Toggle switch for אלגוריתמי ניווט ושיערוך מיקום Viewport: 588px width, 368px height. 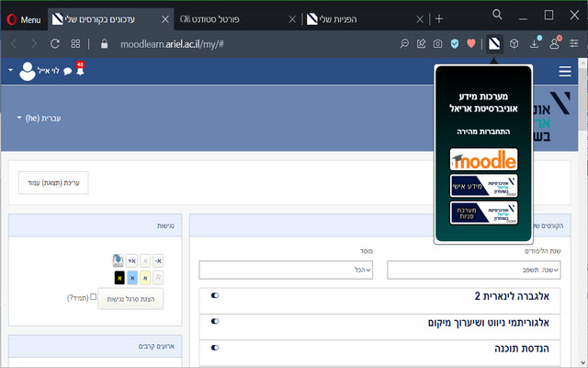click(215, 321)
